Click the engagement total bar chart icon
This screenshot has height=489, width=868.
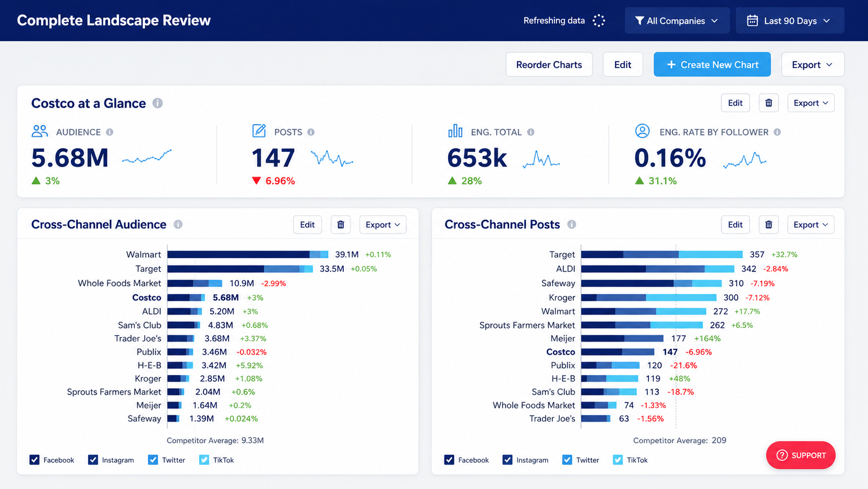click(x=455, y=131)
